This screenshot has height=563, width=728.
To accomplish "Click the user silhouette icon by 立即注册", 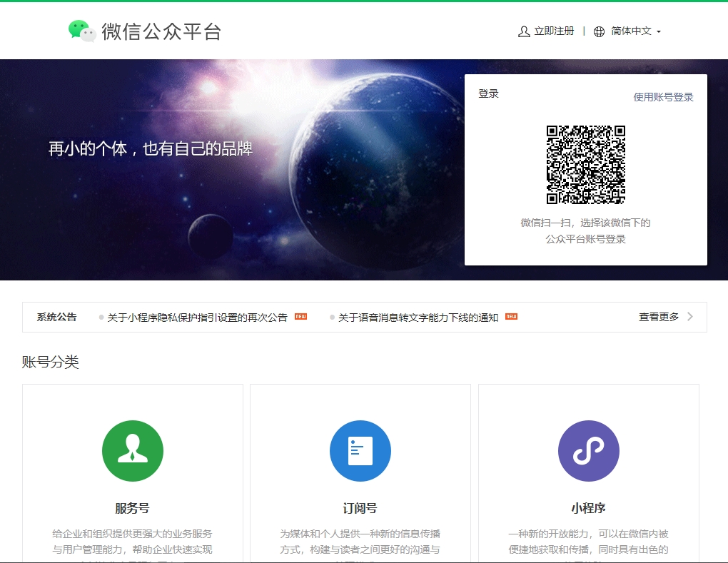I will 524,31.
